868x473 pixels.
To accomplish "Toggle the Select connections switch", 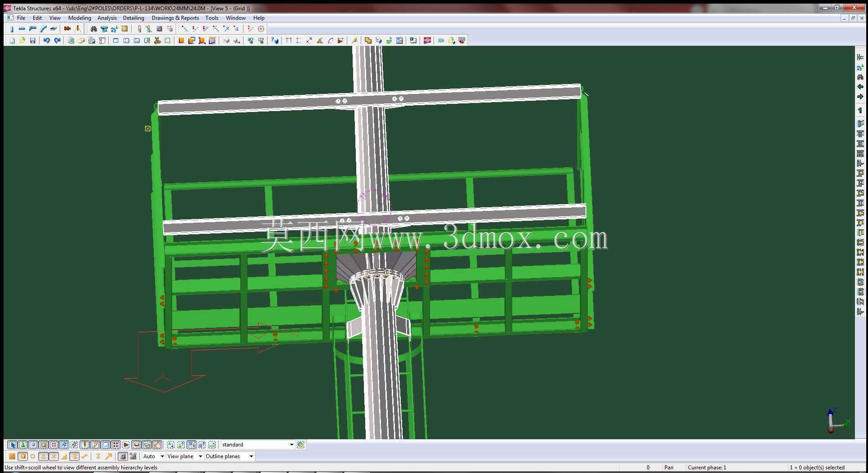I will [22, 445].
